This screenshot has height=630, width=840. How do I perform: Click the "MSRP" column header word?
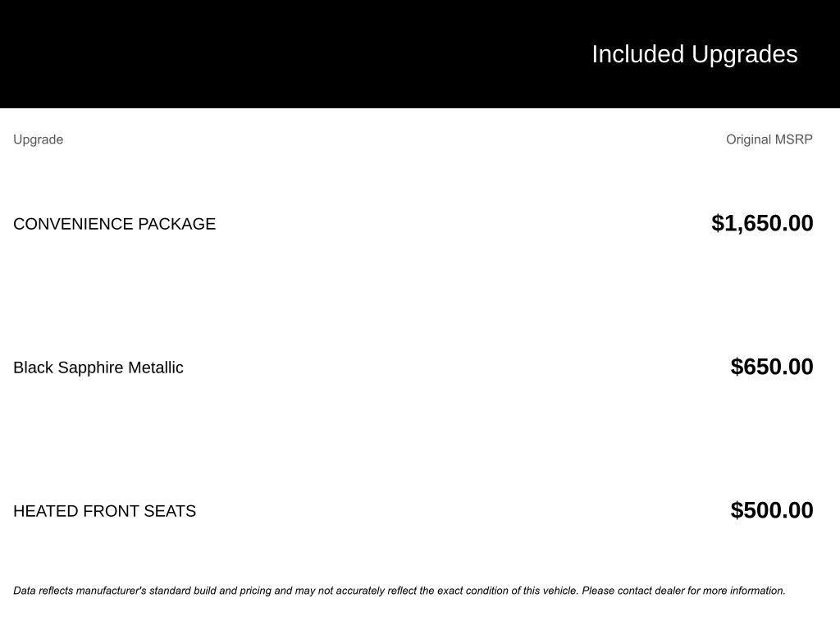tap(794, 139)
